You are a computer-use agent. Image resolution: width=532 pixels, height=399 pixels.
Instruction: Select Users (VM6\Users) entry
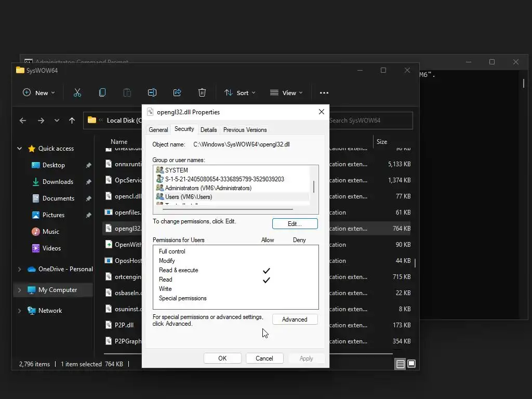232,197
